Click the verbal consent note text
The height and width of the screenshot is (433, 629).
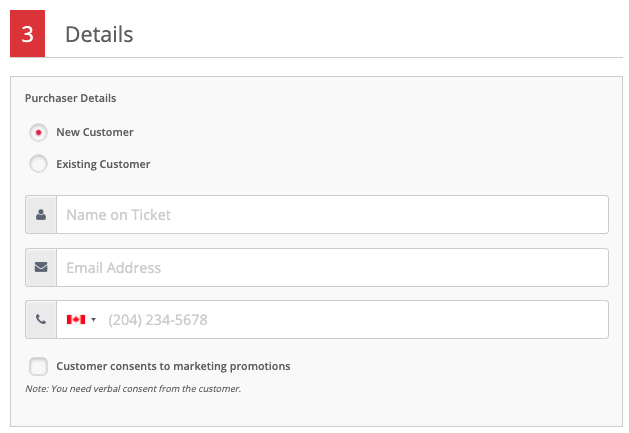133,388
